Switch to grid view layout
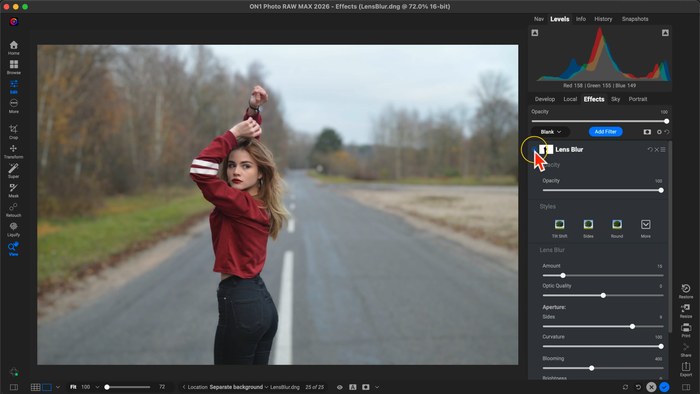 (x=35, y=387)
